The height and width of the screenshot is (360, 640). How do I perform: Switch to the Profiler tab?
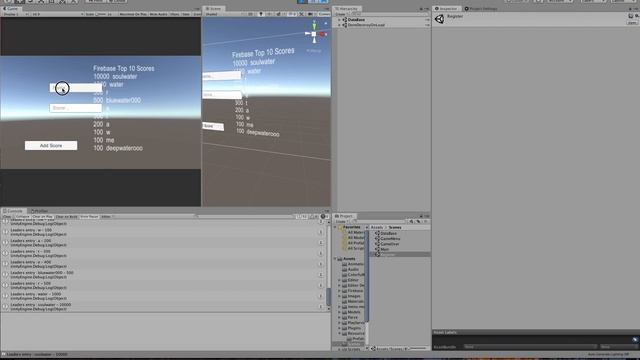[x=40, y=211]
